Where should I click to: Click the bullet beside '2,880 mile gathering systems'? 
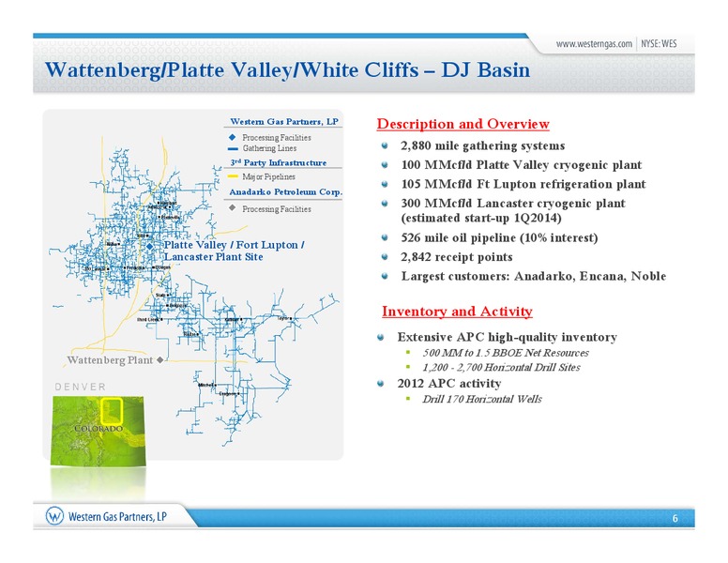[x=385, y=145]
